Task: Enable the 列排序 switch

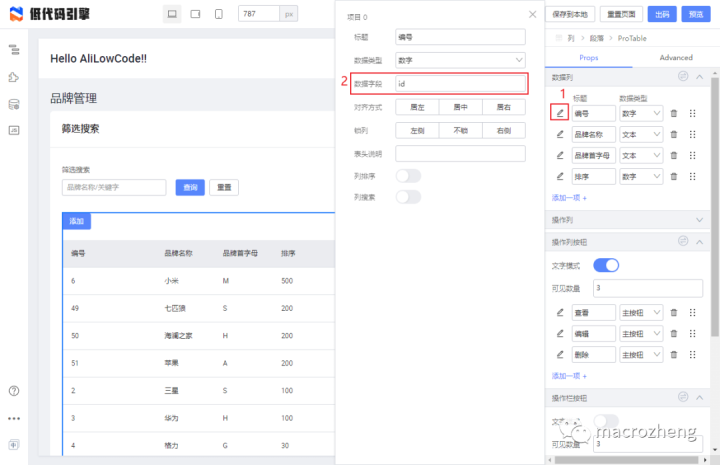Action: click(x=408, y=176)
